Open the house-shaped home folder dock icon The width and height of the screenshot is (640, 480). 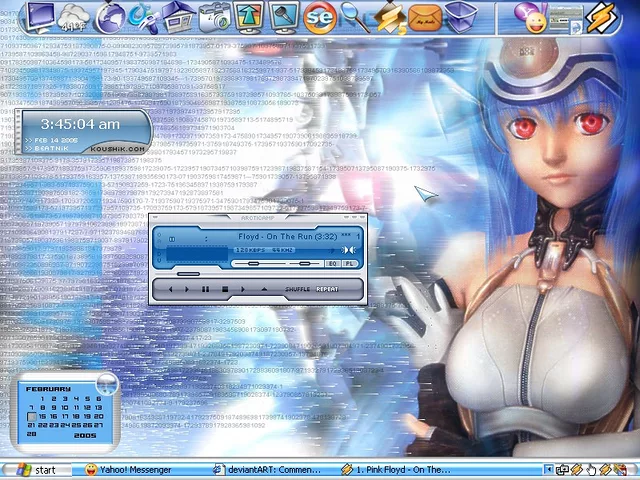179,17
